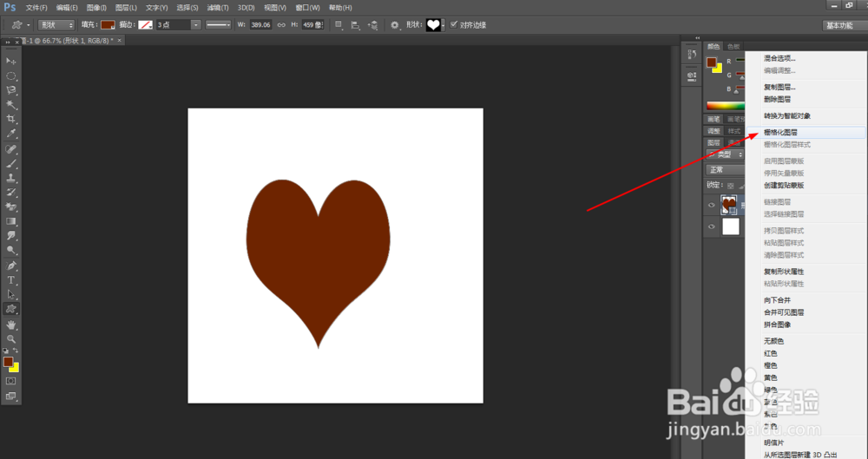Open the History panel icon
The image size is (868, 459).
coord(692,55)
